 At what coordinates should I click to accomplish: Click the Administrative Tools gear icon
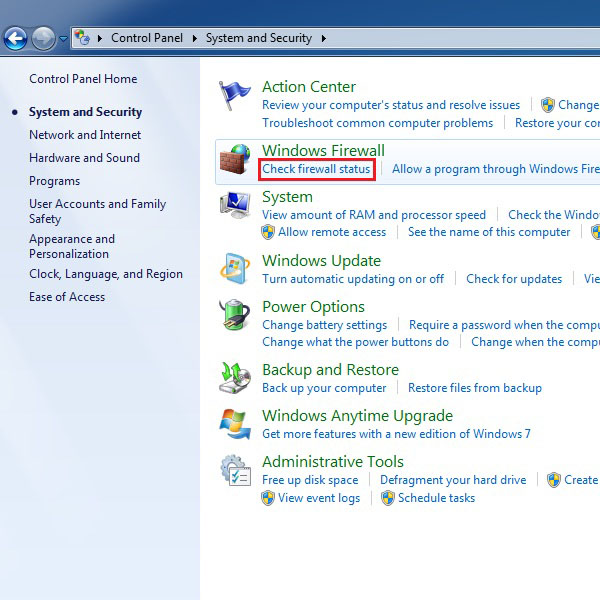235,470
